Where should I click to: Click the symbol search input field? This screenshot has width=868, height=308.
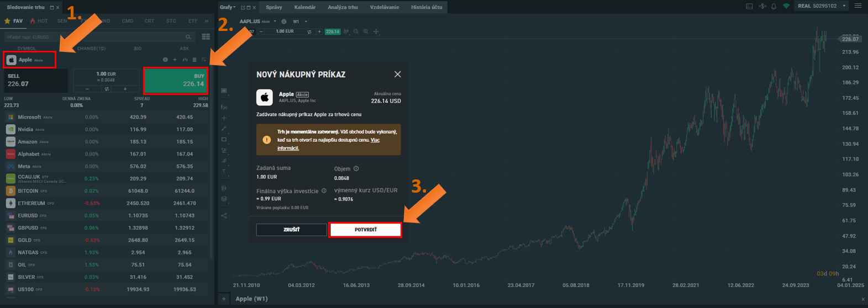(x=94, y=37)
